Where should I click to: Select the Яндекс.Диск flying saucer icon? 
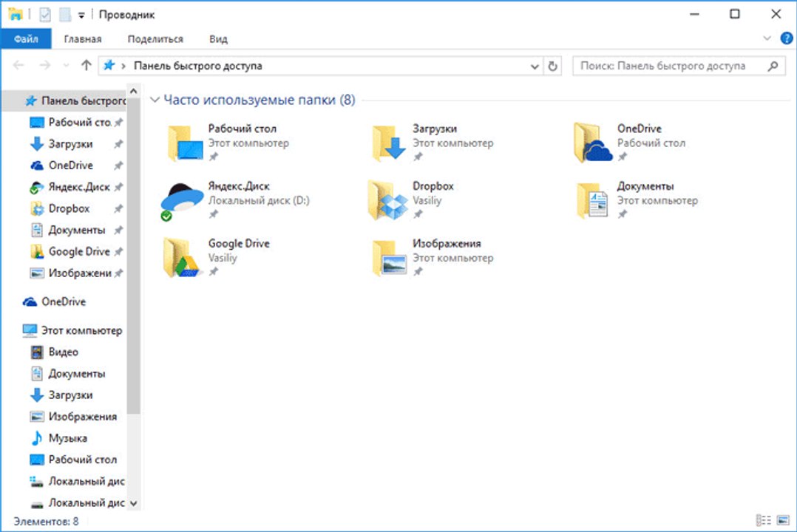pos(181,200)
